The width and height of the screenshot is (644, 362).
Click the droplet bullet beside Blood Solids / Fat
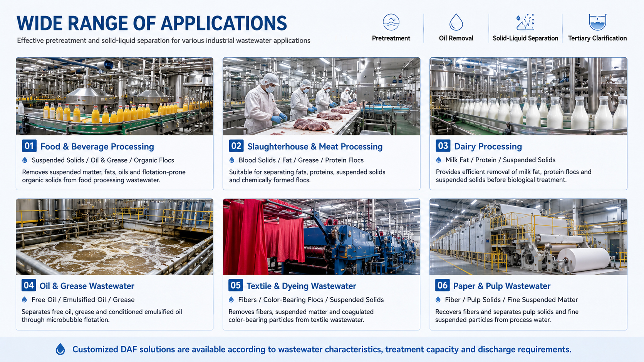coord(232,160)
